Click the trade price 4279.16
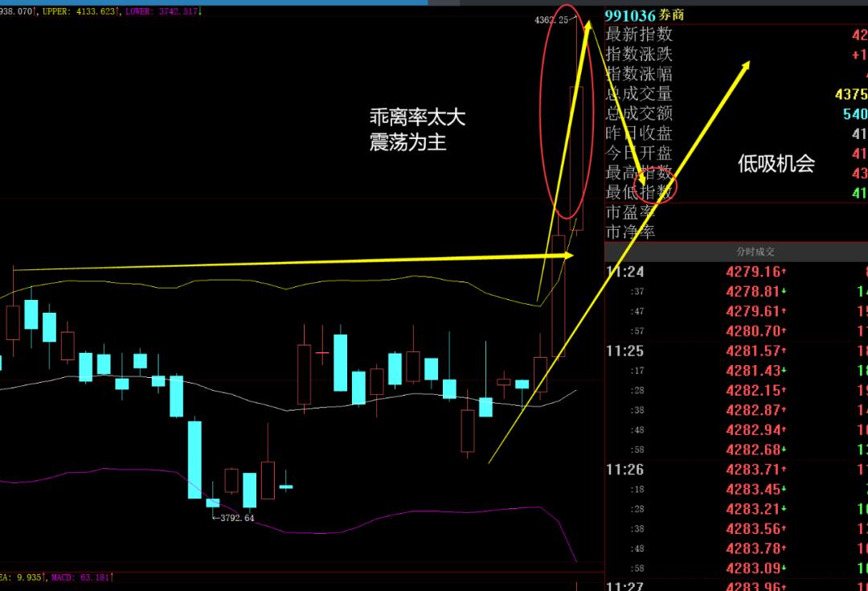The image size is (868, 591). 753,272
